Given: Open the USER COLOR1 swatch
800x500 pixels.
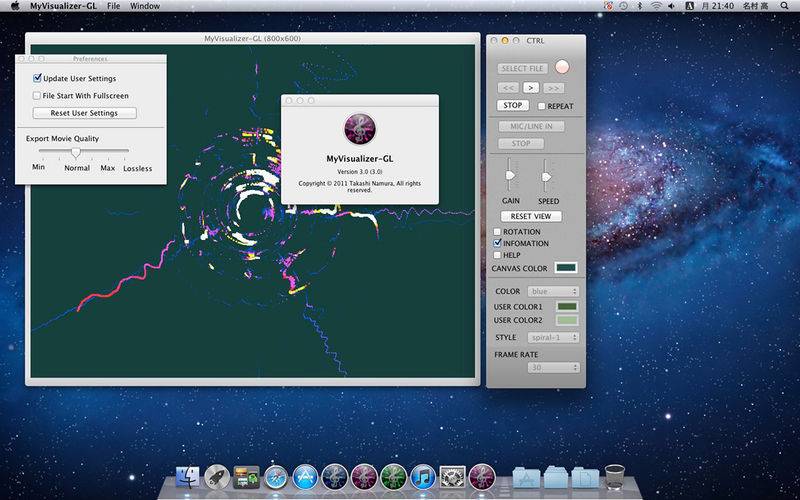Looking at the screenshot, I should pos(567,307).
